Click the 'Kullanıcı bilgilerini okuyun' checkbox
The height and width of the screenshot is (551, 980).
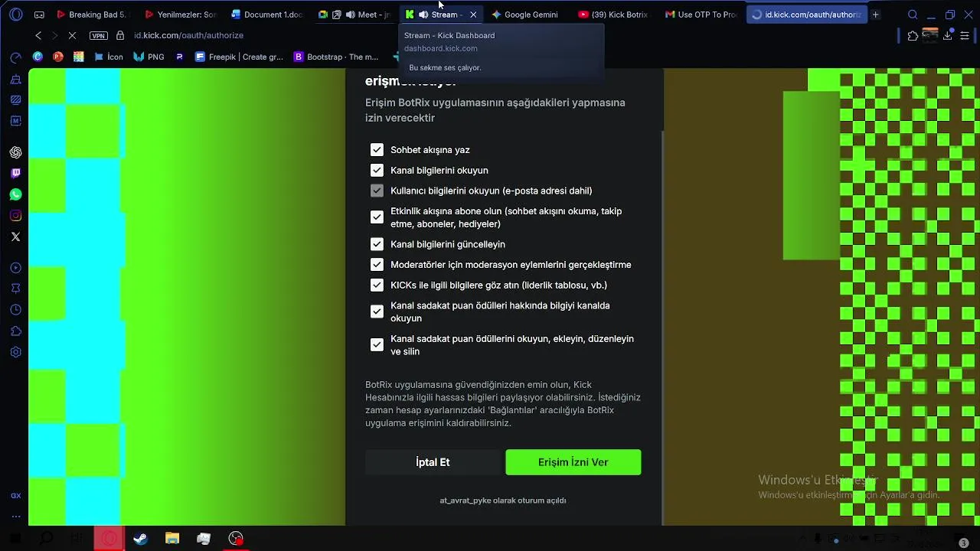pyautogui.click(x=377, y=191)
